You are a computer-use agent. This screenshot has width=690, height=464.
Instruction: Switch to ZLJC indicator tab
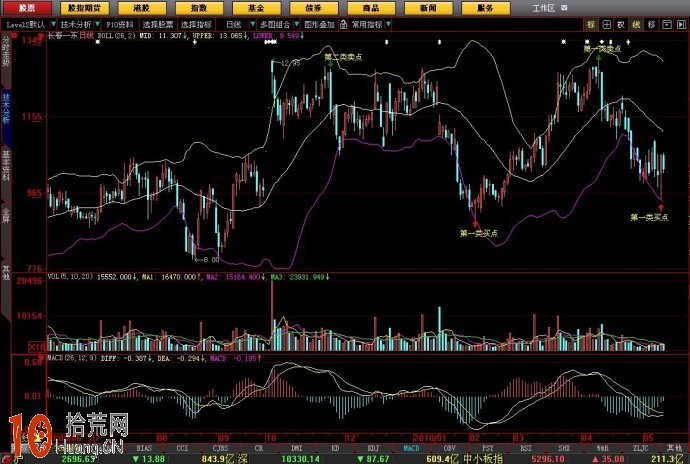click(x=640, y=448)
